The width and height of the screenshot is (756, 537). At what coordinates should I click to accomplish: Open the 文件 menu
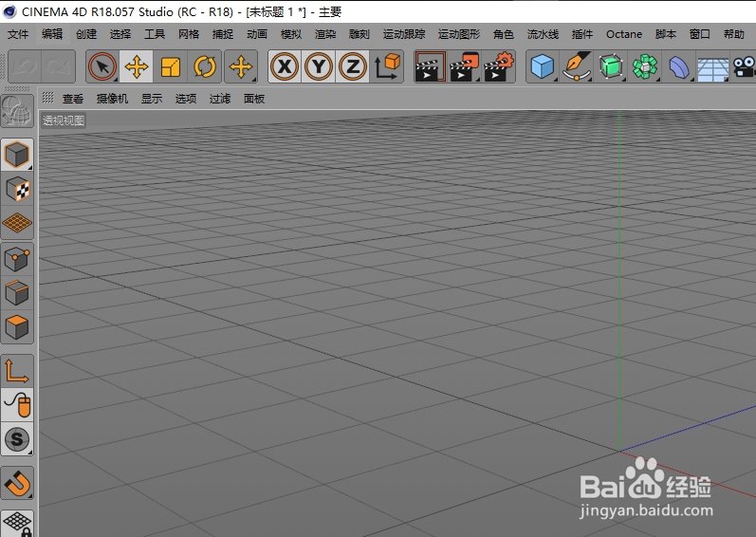click(18, 34)
